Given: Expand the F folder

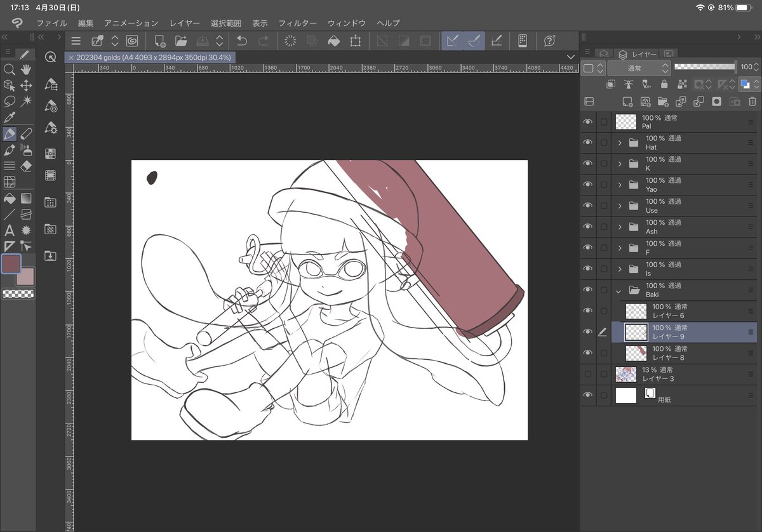Looking at the screenshot, I should point(620,248).
